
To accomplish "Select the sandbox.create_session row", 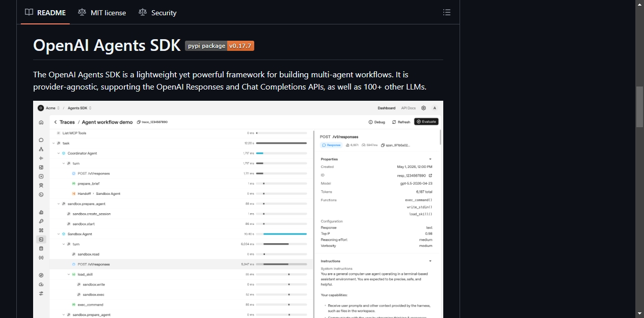I will click(181, 214).
